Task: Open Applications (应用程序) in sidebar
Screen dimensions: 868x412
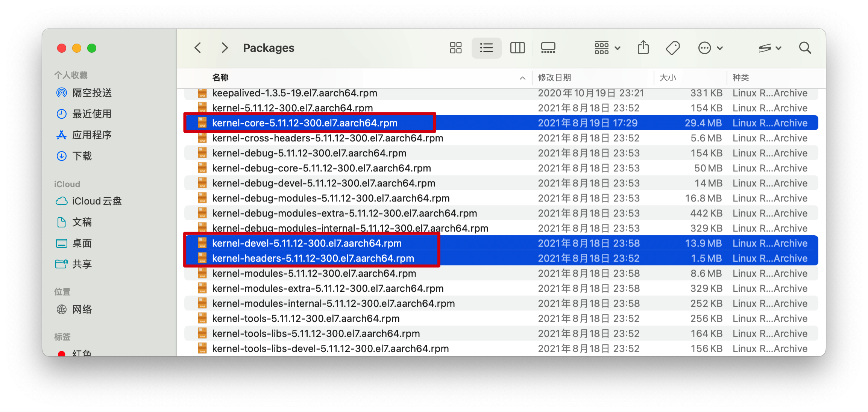Action: (92, 135)
